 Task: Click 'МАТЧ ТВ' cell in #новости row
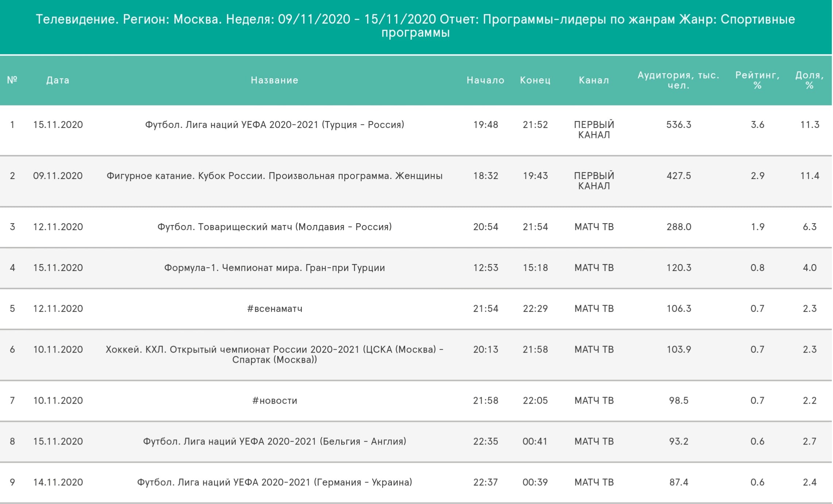(594, 400)
